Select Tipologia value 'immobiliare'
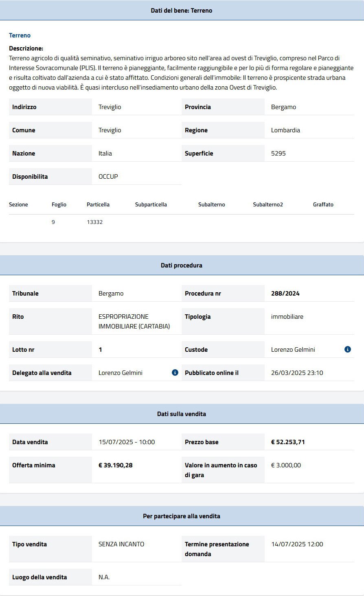 (287, 317)
